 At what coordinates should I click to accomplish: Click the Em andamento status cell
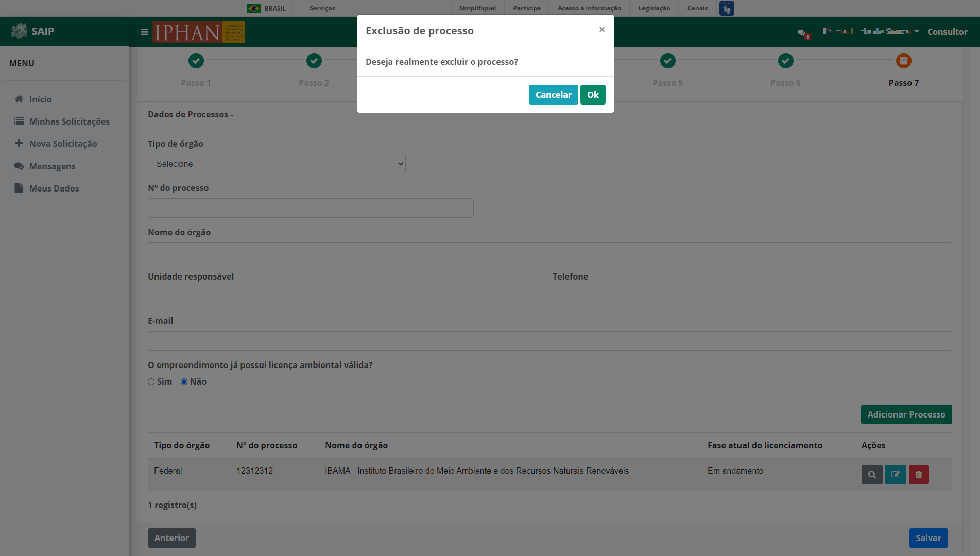coord(735,471)
